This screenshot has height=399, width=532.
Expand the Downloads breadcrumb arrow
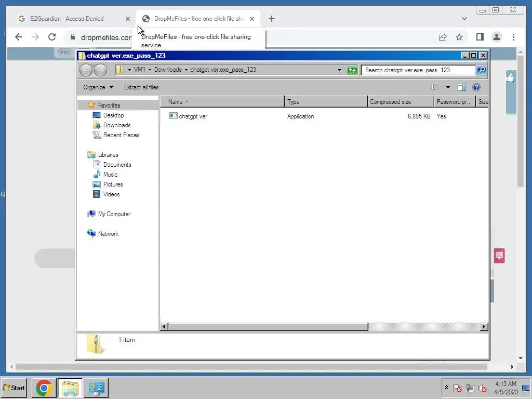coord(186,70)
